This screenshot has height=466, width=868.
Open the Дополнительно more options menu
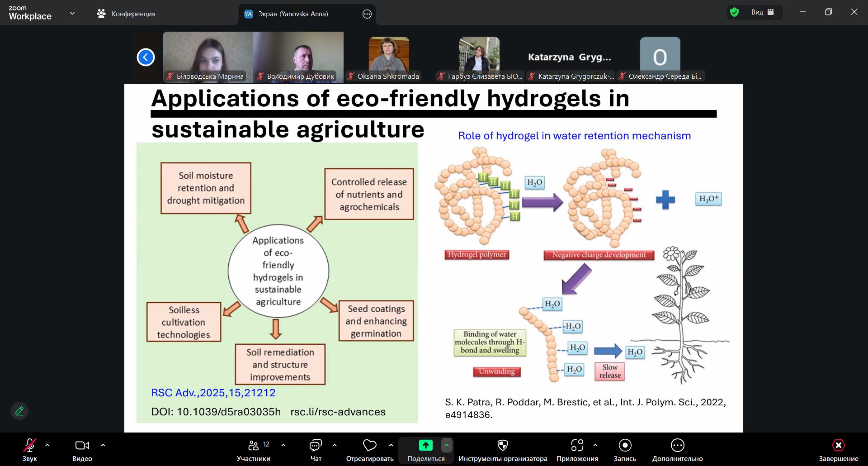click(677, 446)
